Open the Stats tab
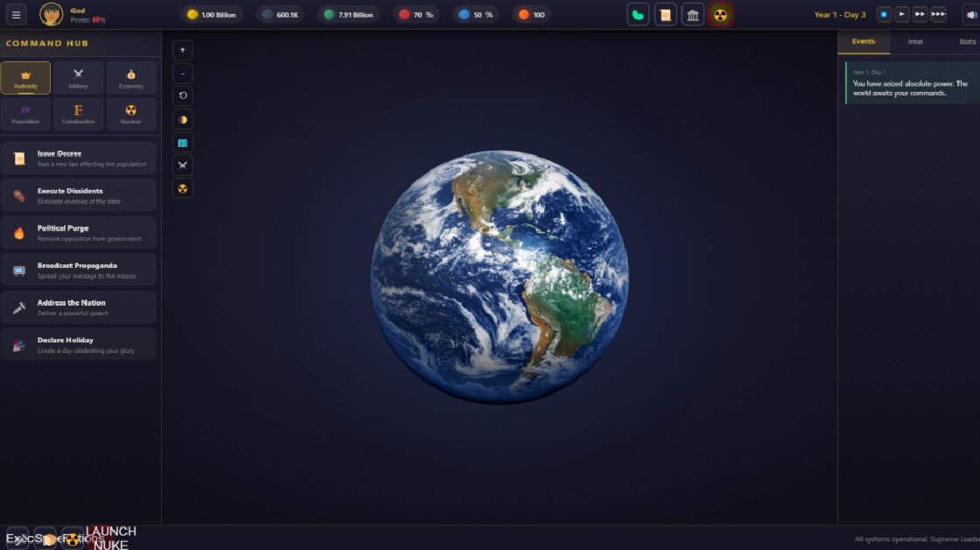The width and height of the screenshot is (980, 550). tap(967, 41)
